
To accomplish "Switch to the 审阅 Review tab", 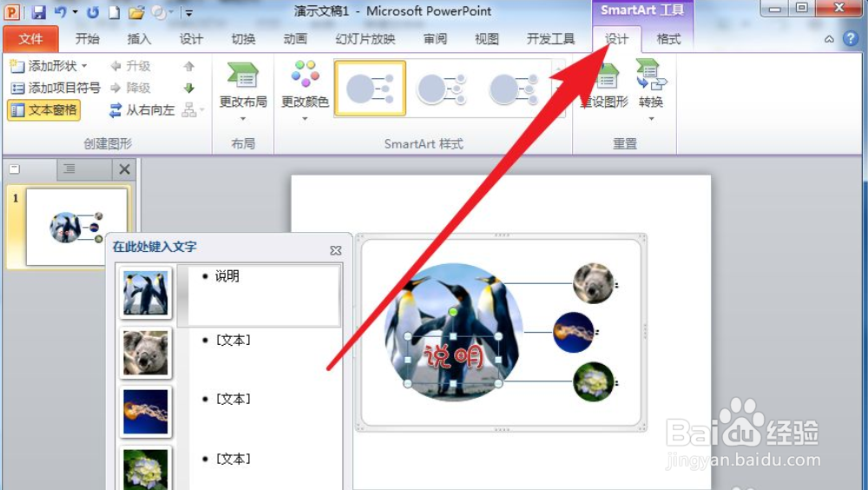I will coord(435,39).
